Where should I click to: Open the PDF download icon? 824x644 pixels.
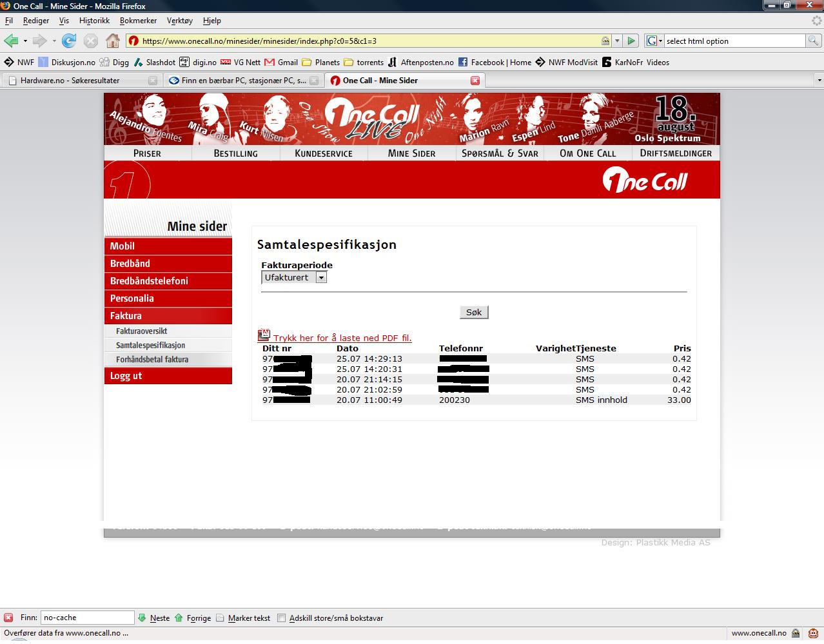coord(264,335)
